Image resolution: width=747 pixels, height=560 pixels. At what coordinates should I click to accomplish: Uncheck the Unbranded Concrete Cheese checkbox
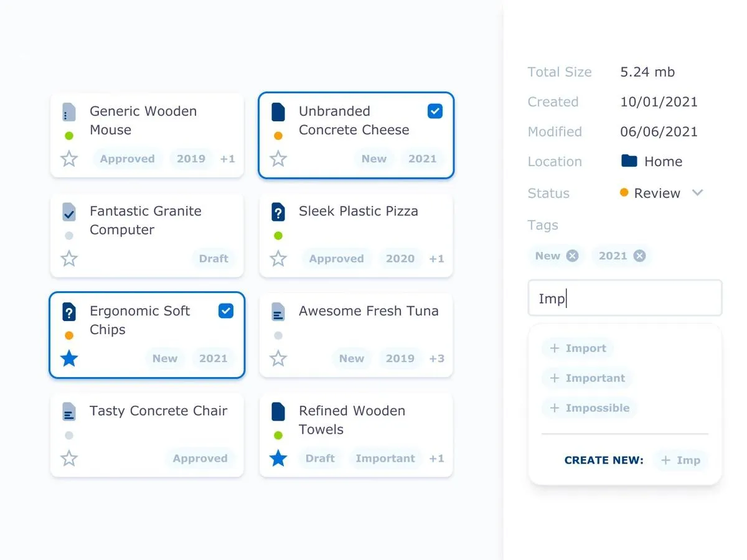435,111
